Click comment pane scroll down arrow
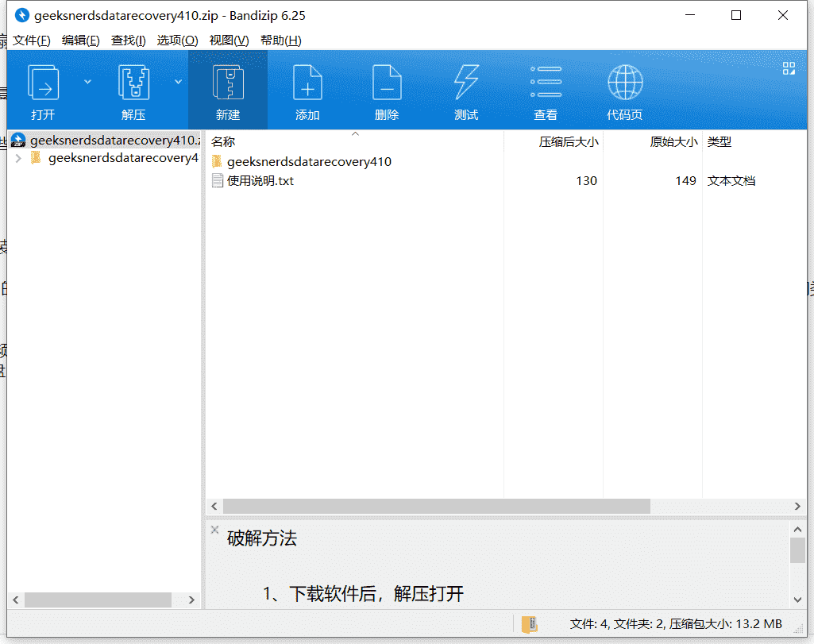 pyautogui.click(x=797, y=600)
